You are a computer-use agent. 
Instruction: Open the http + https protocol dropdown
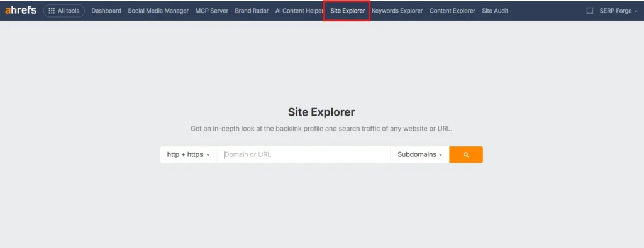pyautogui.click(x=189, y=154)
